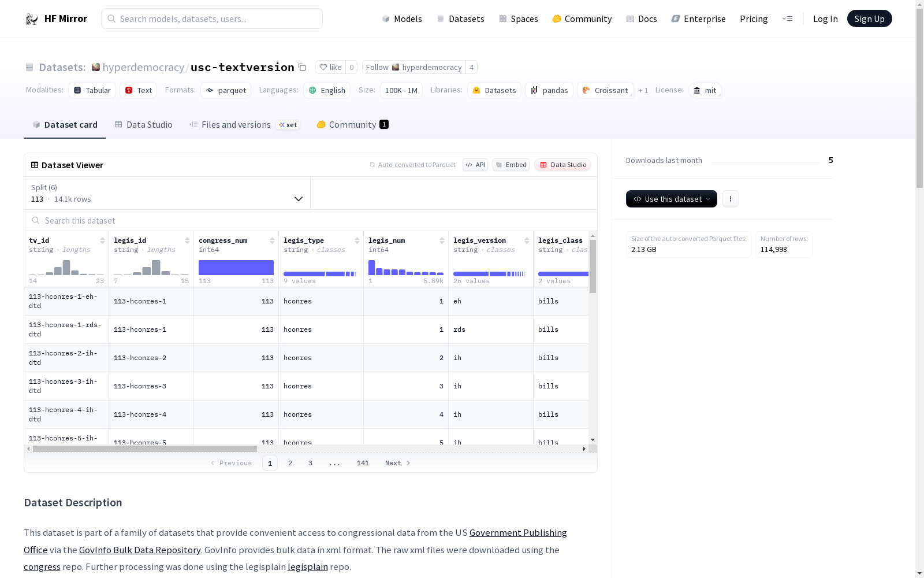Click the HF Mirror logo icon
Screen dimensions: 924x578
(x=31, y=19)
